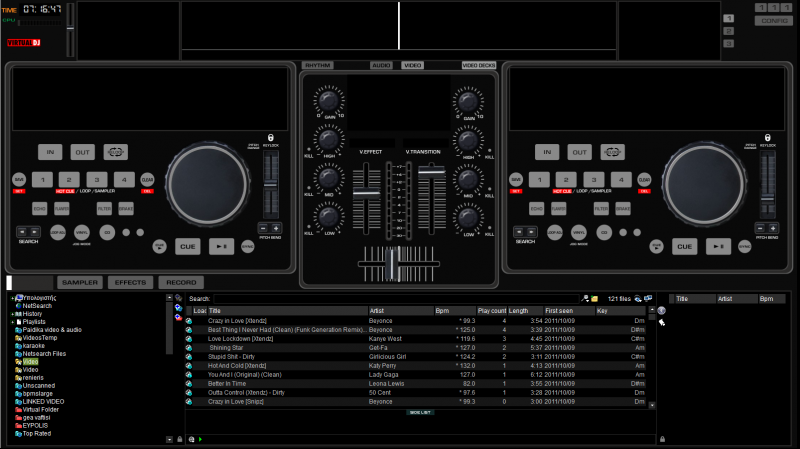The width and height of the screenshot is (800, 449).
Task: Click the folder tree scroll down arrow
Action: click(169, 439)
